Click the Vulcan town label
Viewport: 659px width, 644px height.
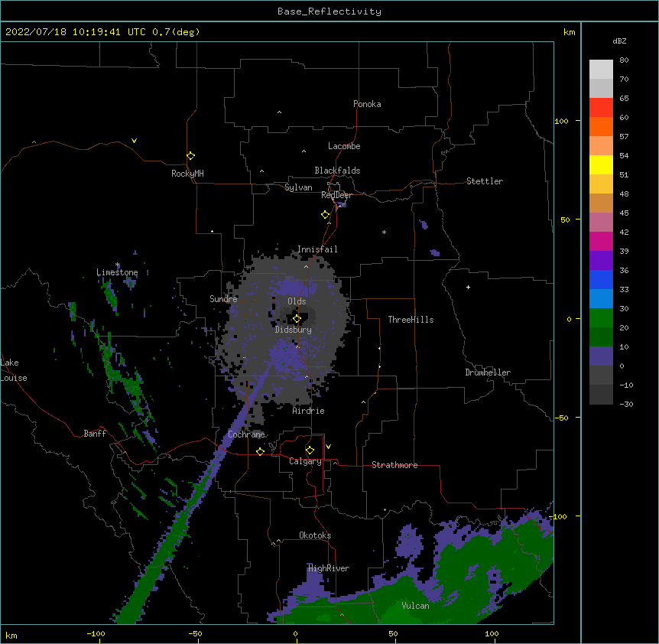coord(415,606)
